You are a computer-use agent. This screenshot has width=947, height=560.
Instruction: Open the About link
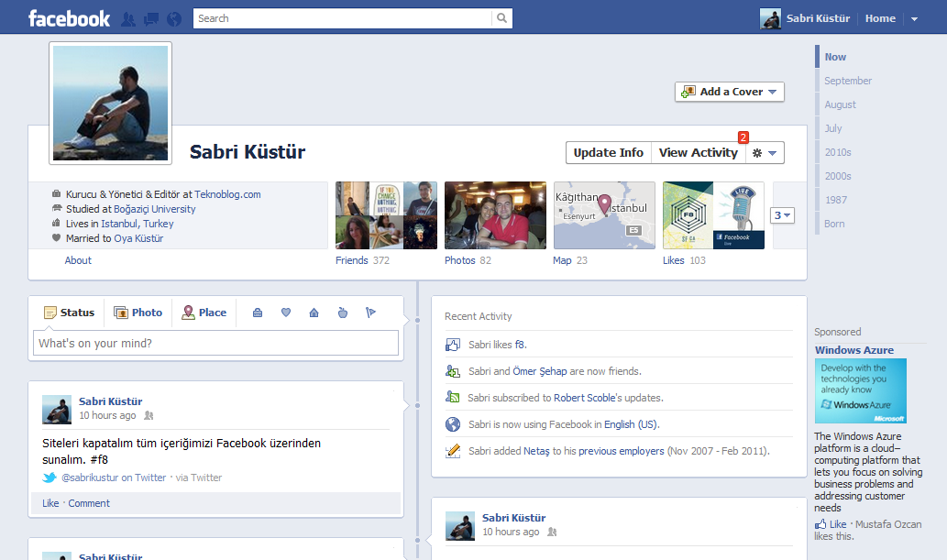pyautogui.click(x=78, y=260)
